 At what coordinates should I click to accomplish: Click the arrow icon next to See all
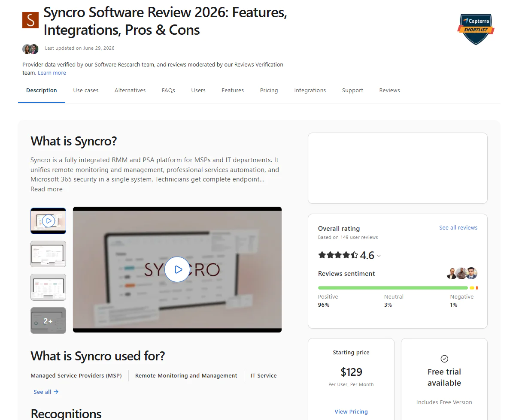(x=56, y=392)
